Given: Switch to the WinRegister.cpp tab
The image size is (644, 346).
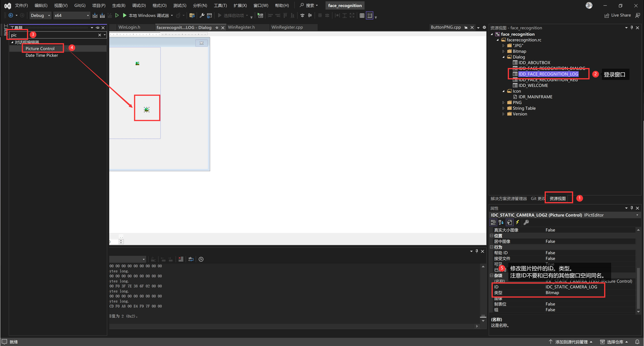Looking at the screenshot, I should (287, 27).
